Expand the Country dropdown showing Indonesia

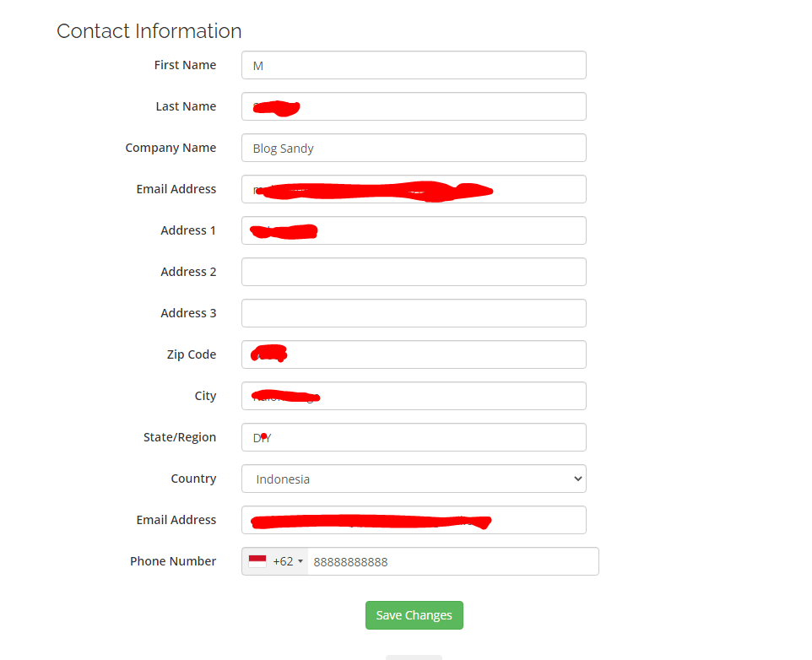(414, 479)
